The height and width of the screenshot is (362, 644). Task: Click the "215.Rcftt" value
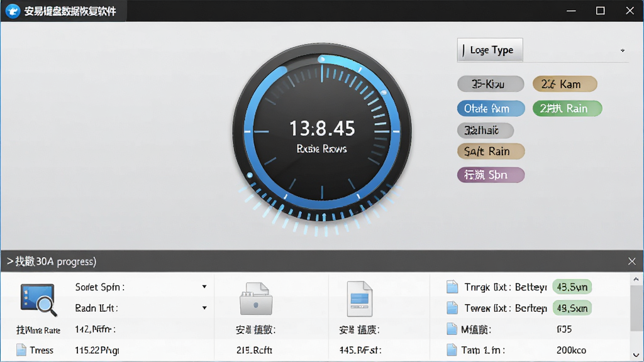pos(254,350)
